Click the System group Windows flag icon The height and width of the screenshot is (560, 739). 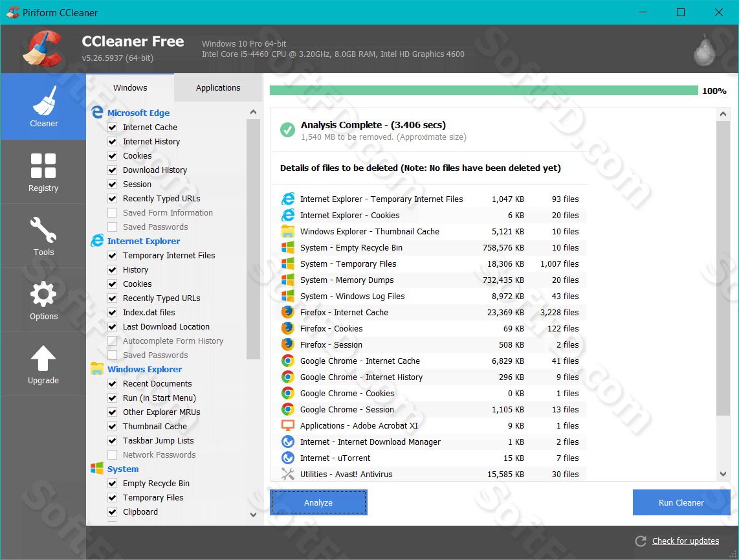pos(97,469)
